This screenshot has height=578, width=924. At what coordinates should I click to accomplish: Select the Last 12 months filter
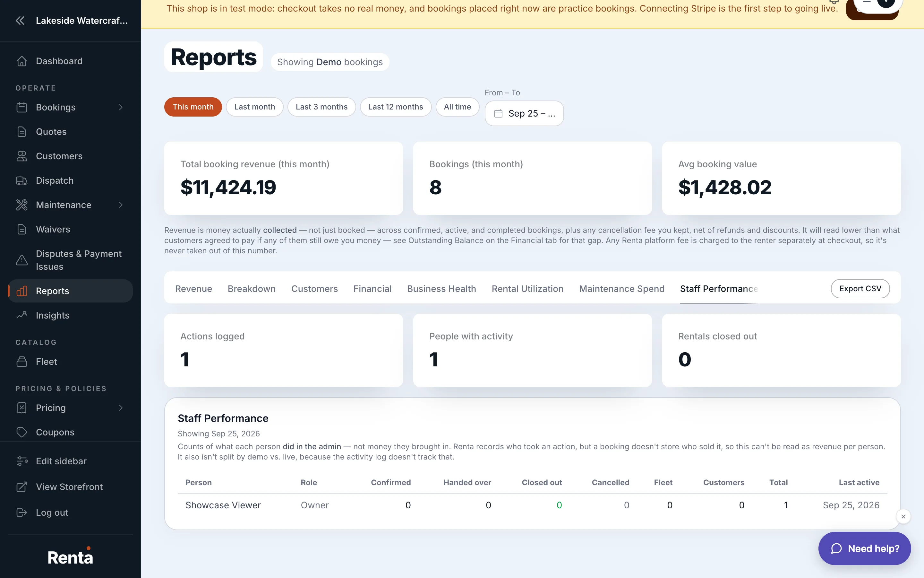point(396,107)
